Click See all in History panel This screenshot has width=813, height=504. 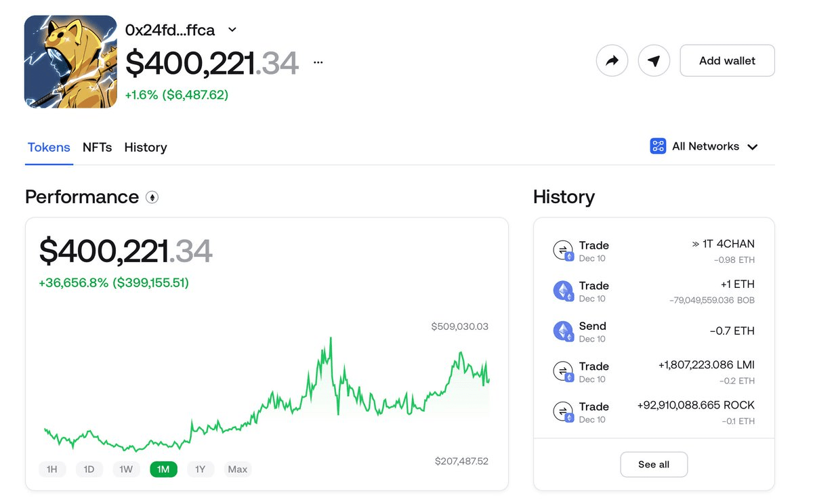(654, 465)
